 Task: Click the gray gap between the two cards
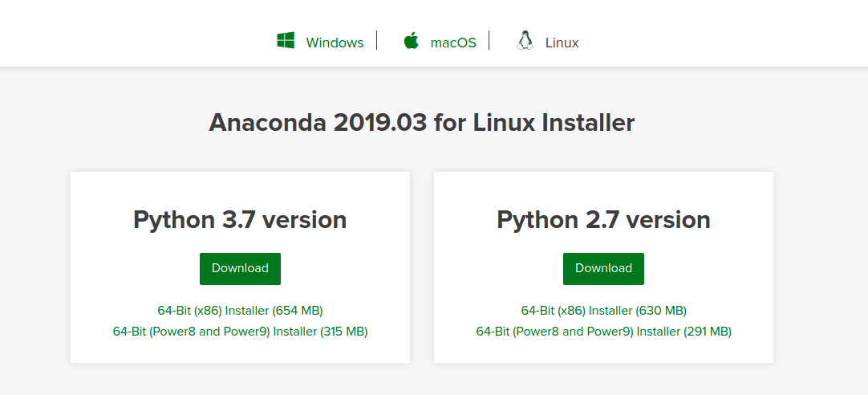[422, 265]
